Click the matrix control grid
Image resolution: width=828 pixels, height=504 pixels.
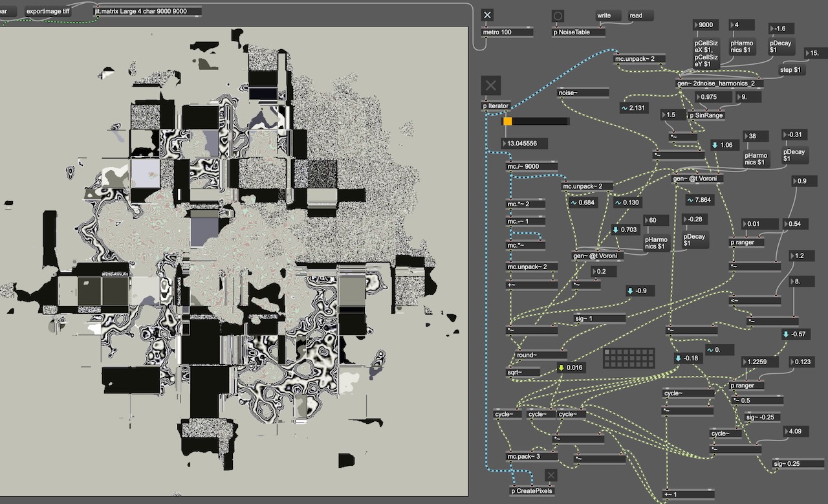coord(628,358)
